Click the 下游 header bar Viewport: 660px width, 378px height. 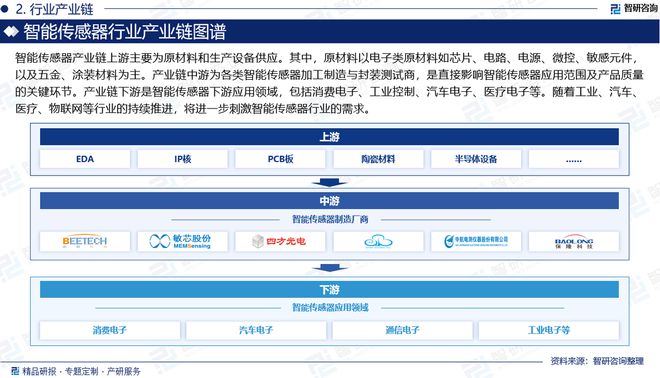(x=329, y=290)
